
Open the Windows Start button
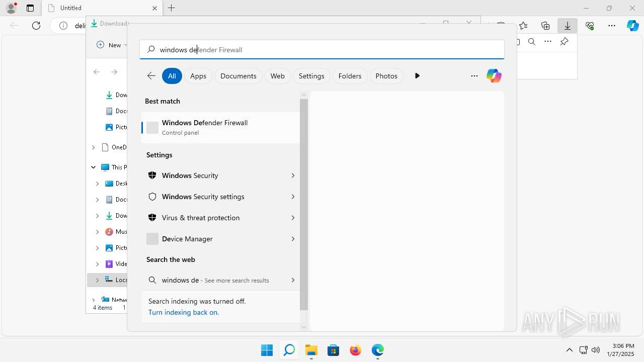267,350
